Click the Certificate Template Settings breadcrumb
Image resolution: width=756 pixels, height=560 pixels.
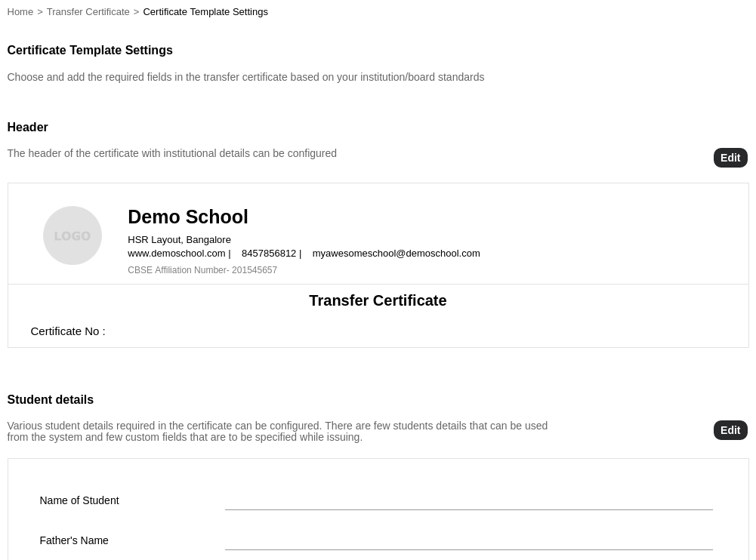click(x=205, y=12)
